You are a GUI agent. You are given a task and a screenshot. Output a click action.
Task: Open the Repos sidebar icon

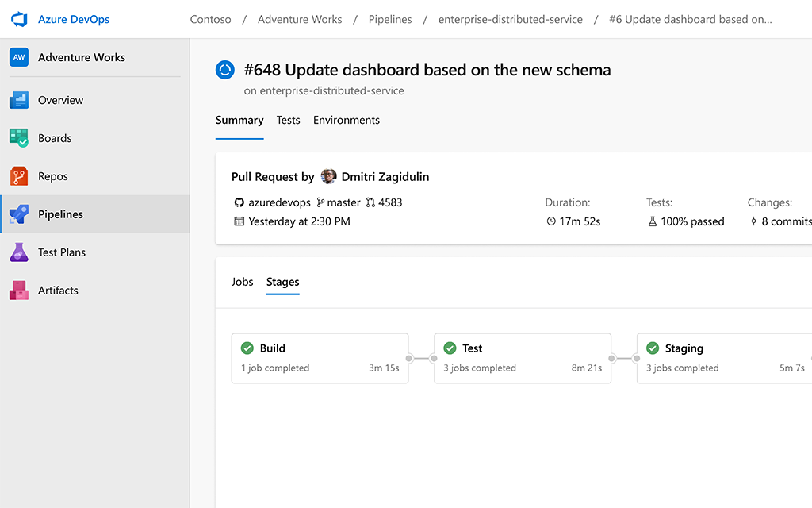(x=19, y=176)
